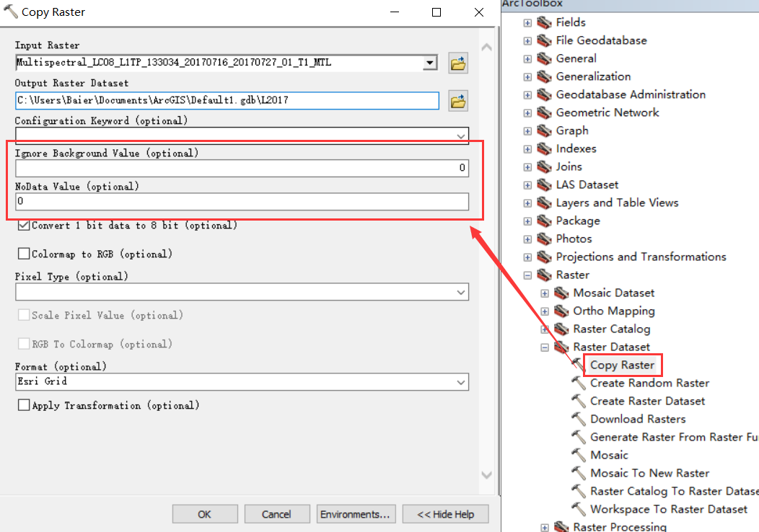The height and width of the screenshot is (532, 759).
Task: Click the Geometric Network toolset icon
Action: [x=545, y=112]
